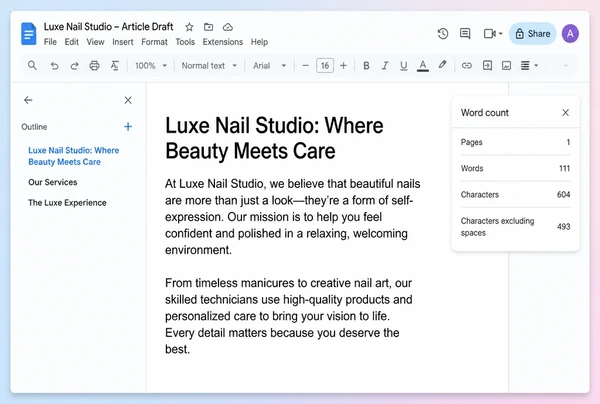Screen dimensions: 600x404
Task: Toggle spelling and grammar check icon
Action: [114, 66]
